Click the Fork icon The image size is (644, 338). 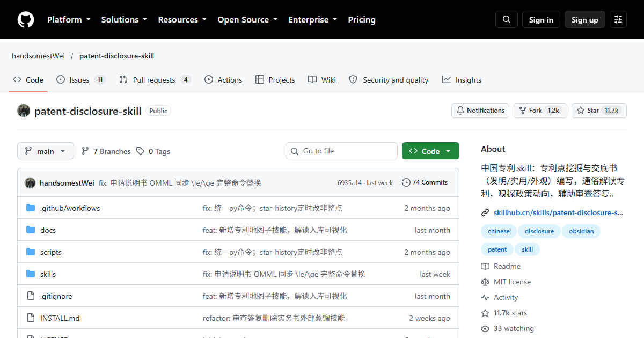523,111
